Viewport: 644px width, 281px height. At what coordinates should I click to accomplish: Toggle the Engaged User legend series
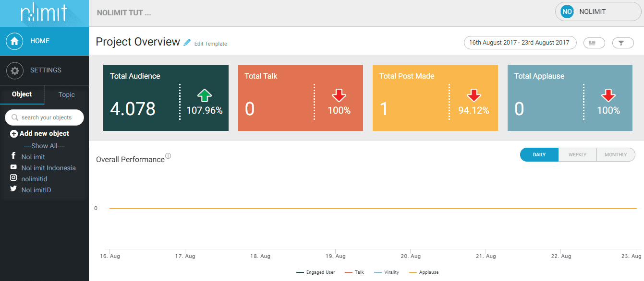click(316, 272)
